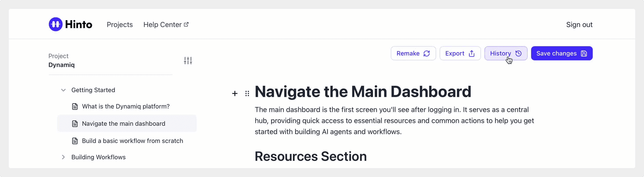Click the plus icon to add block
The height and width of the screenshot is (177, 644).
pyautogui.click(x=235, y=94)
